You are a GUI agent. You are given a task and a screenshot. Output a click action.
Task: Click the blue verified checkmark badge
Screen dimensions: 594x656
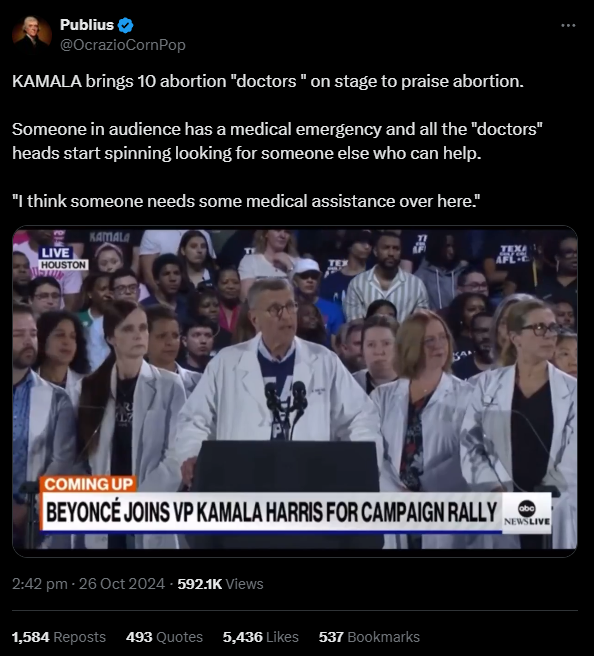125,26
